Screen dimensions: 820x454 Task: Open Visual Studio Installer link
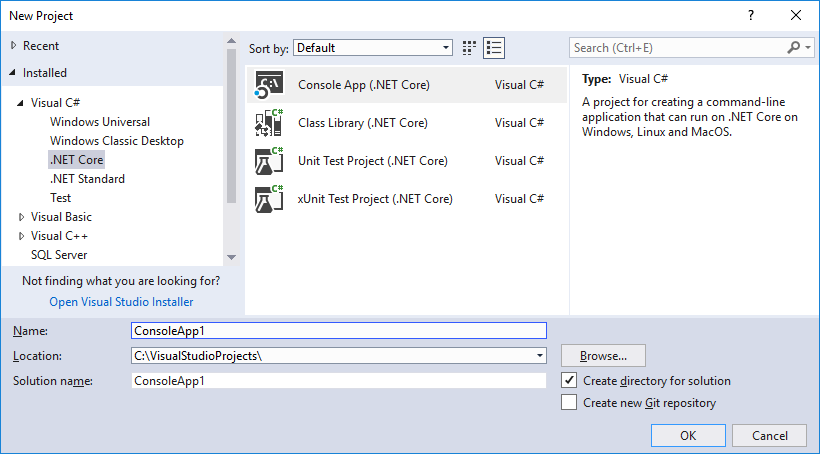pos(121,302)
